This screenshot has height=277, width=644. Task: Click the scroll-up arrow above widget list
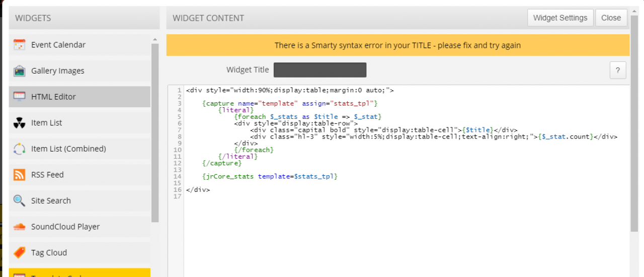pos(155,39)
